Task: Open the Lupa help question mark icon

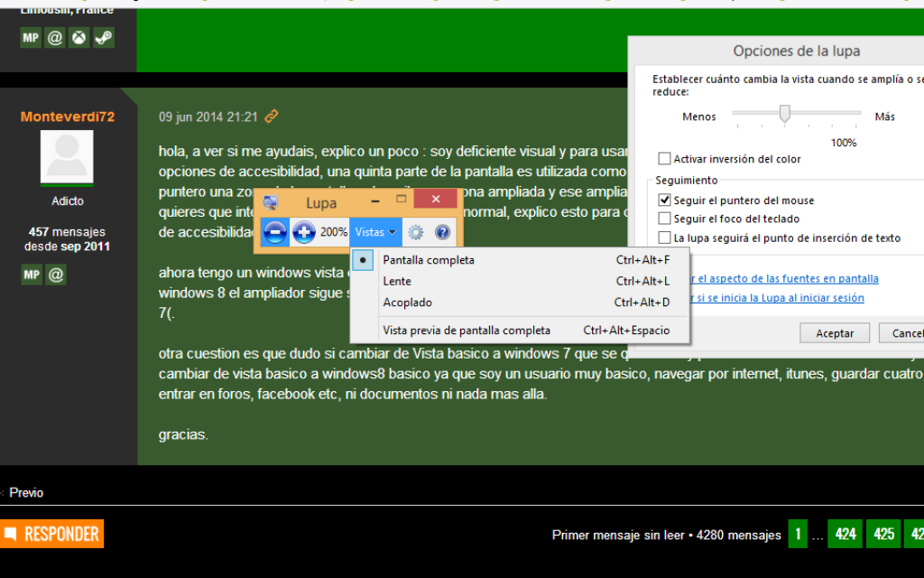Action: click(x=442, y=232)
